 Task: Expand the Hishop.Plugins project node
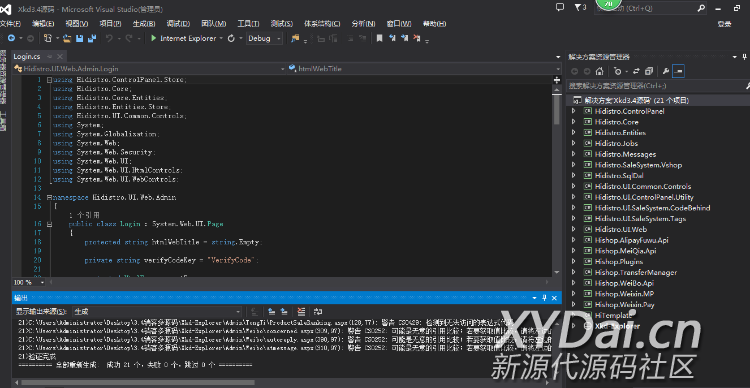pyautogui.click(x=574, y=262)
